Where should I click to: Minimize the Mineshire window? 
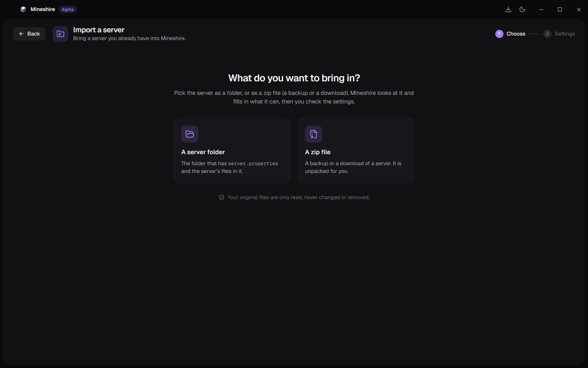541,9
